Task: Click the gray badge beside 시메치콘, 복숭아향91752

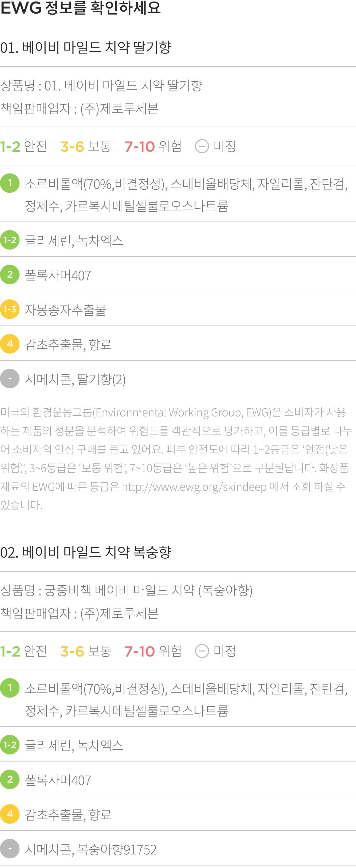Action: coord(10,849)
